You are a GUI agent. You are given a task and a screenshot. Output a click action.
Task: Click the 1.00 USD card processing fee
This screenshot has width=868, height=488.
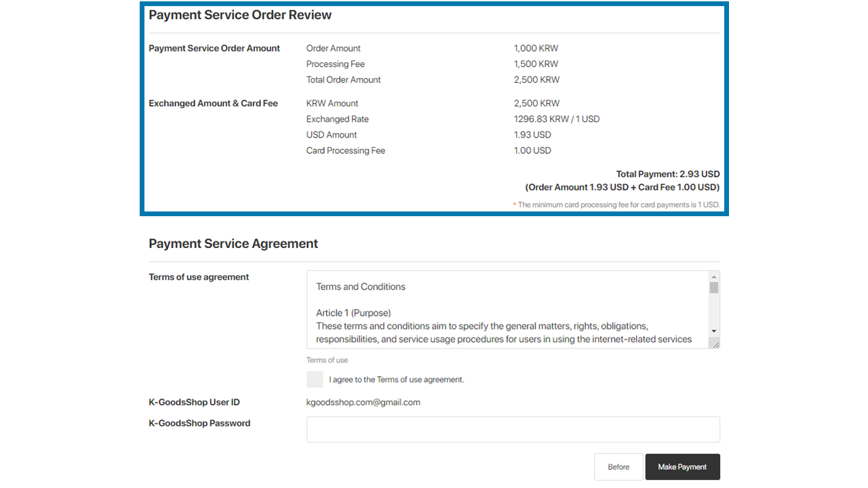(532, 150)
